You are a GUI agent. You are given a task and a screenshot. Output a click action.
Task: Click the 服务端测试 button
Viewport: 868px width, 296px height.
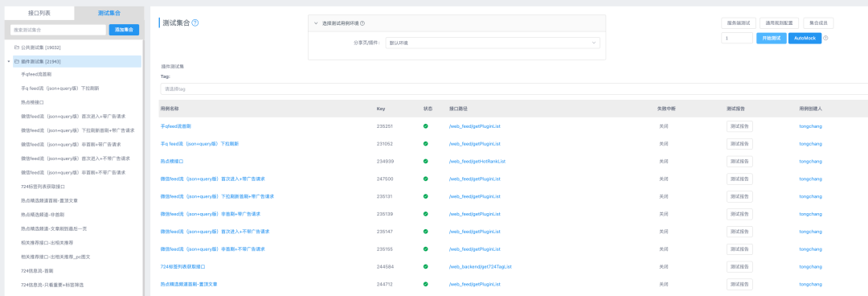tap(739, 23)
